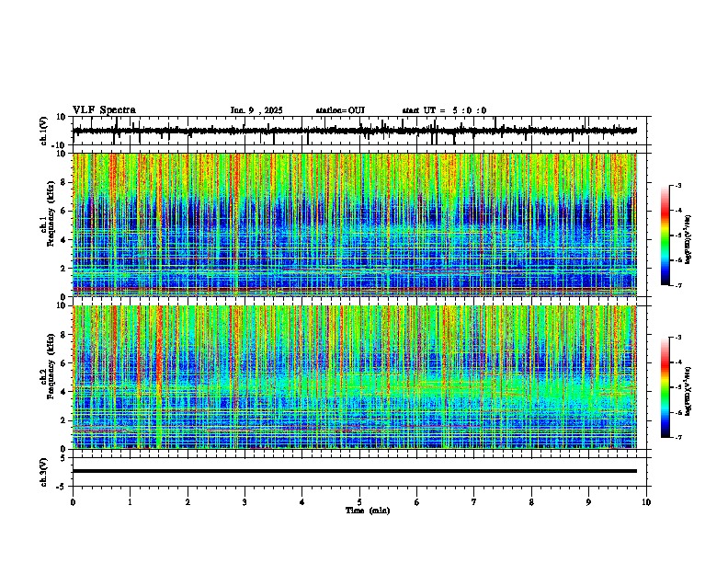Click the "station=OUI" header text
Image resolution: width=728 pixels, height=563 pixels.
[340, 110]
